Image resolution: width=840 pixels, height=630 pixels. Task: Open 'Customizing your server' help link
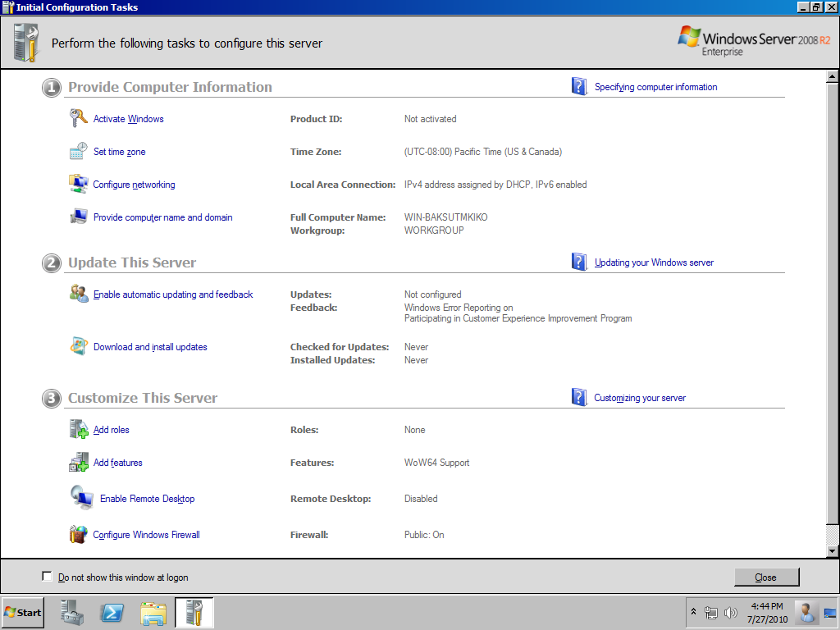[640, 398]
